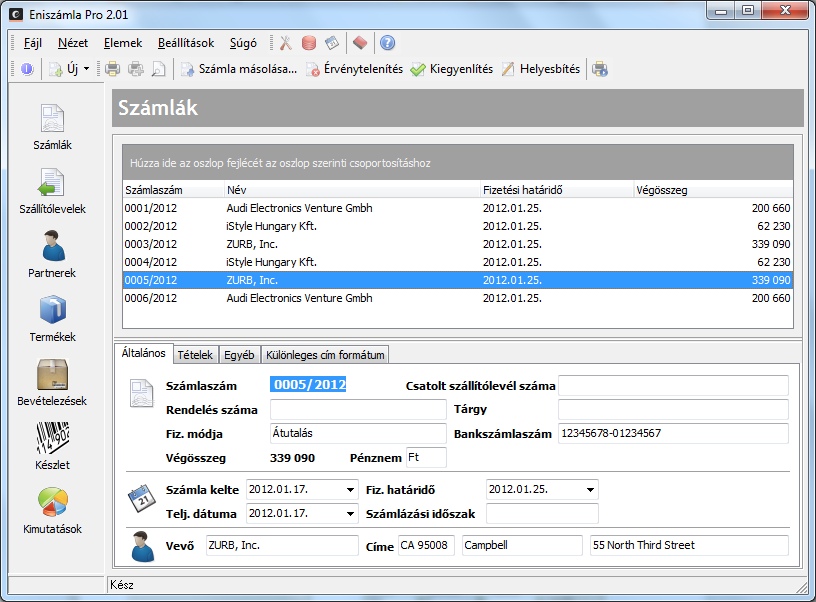
Task: Click the Érvénytelenítés button
Action: point(354,69)
